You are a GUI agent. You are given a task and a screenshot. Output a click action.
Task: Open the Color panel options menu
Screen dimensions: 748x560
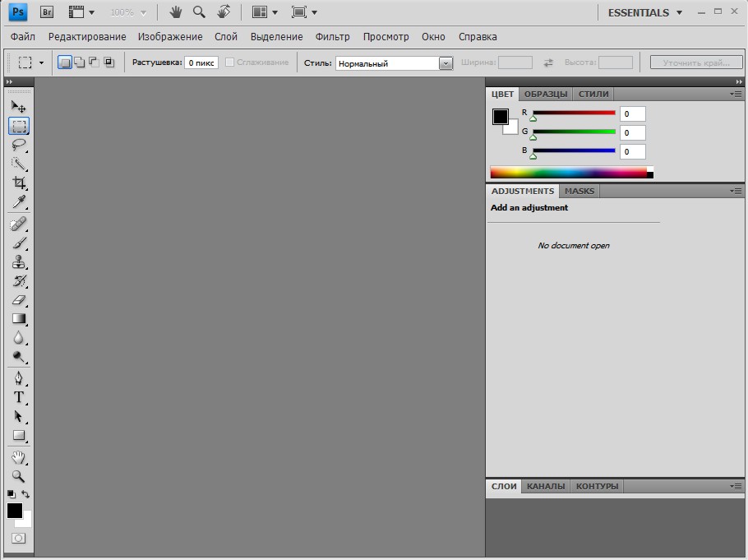736,94
